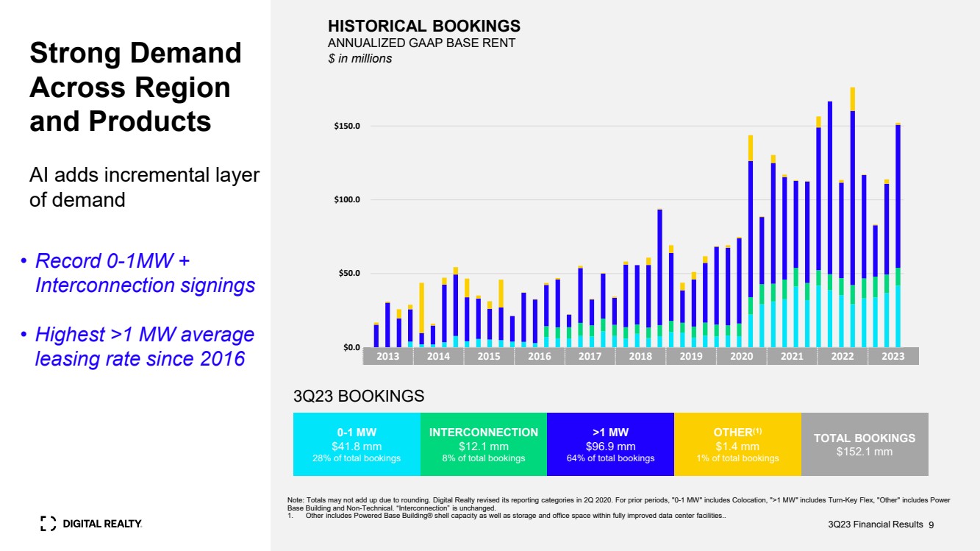Click the "ANNUALIZED GAAP BASE RENT" subtitle
Image resolution: width=980 pixels, height=551 pixels.
point(421,43)
